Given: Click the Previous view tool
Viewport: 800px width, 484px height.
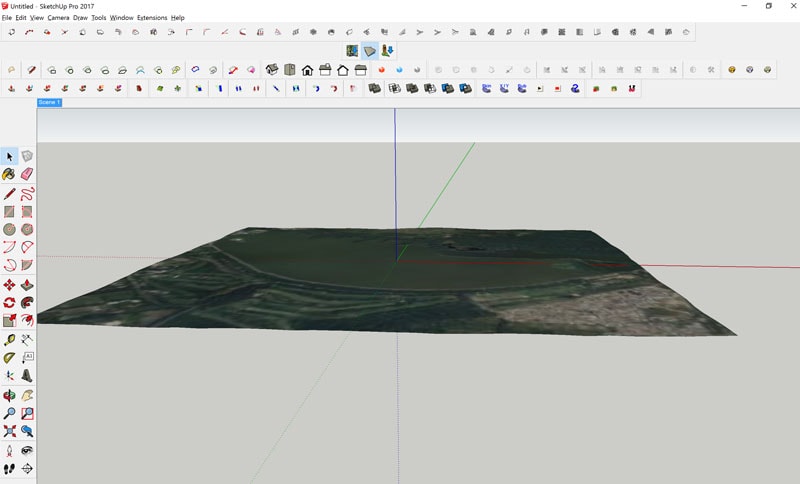Looking at the screenshot, I should tap(27, 431).
